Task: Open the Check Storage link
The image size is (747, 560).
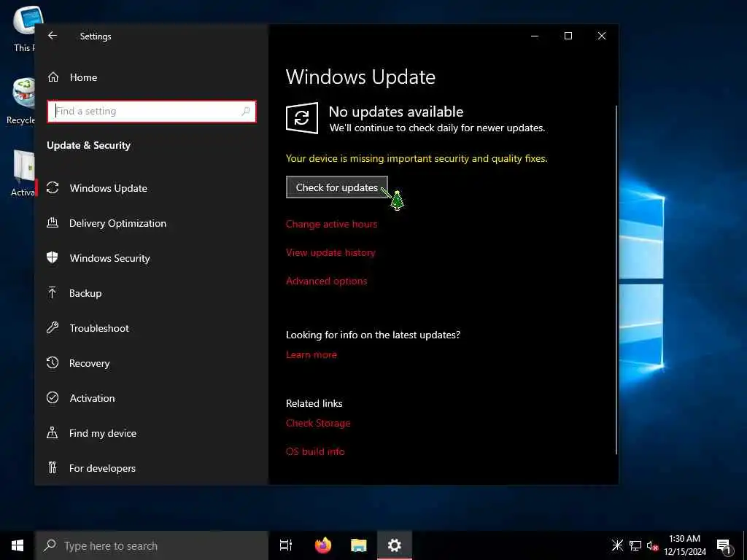Action: click(x=318, y=423)
